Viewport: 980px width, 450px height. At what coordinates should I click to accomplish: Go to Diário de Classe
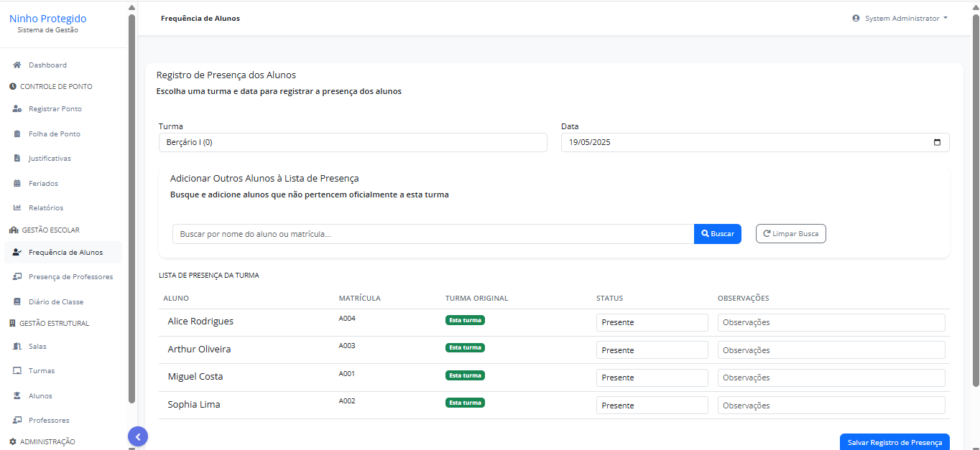pos(56,302)
